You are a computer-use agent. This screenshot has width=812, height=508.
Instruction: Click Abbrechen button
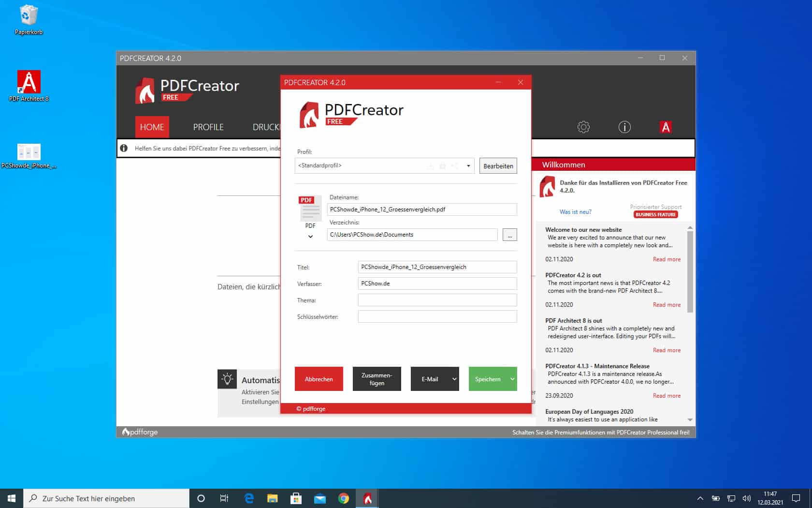click(x=319, y=379)
